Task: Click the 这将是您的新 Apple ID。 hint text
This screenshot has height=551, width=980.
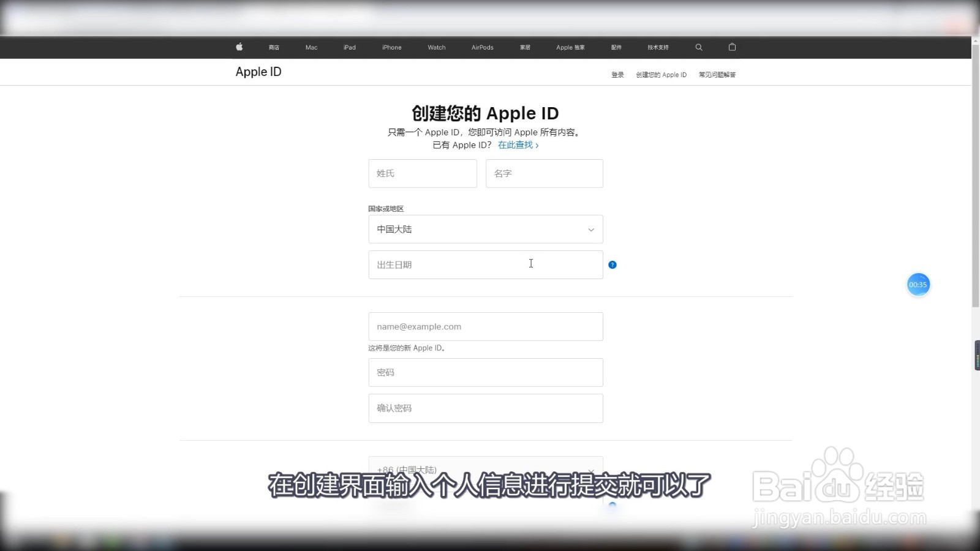Action: click(x=407, y=348)
